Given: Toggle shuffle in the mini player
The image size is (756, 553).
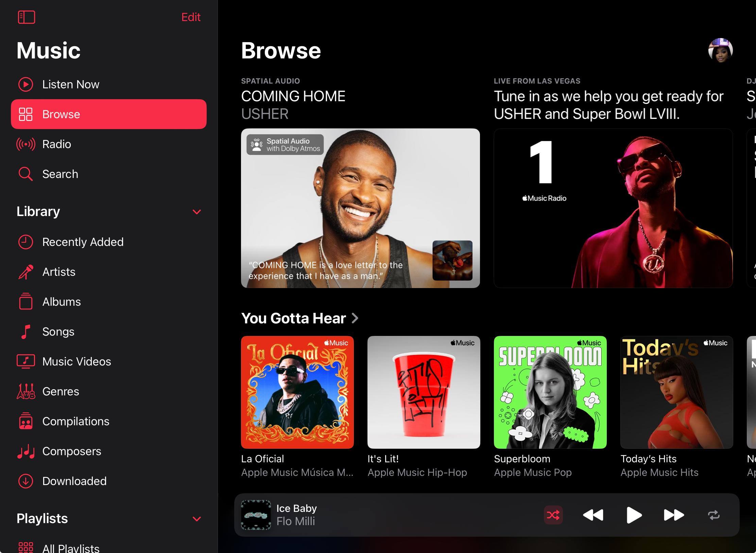Looking at the screenshot, I should tap(553, 515).
